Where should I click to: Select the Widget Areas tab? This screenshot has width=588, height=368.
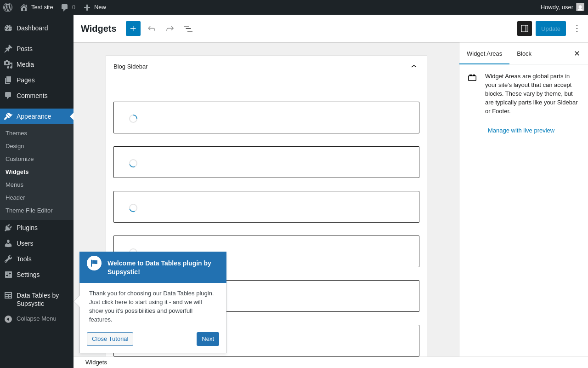point(484,53)
